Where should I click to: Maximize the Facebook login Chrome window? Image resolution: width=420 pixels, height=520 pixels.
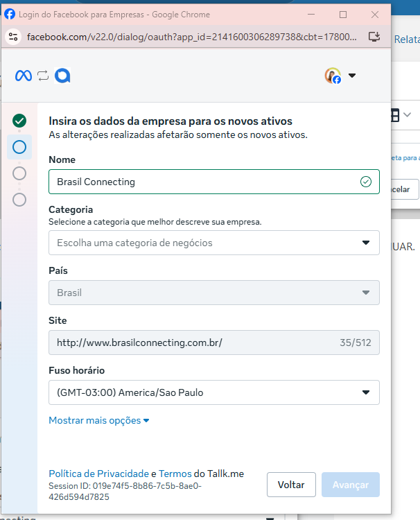(343, 15)
